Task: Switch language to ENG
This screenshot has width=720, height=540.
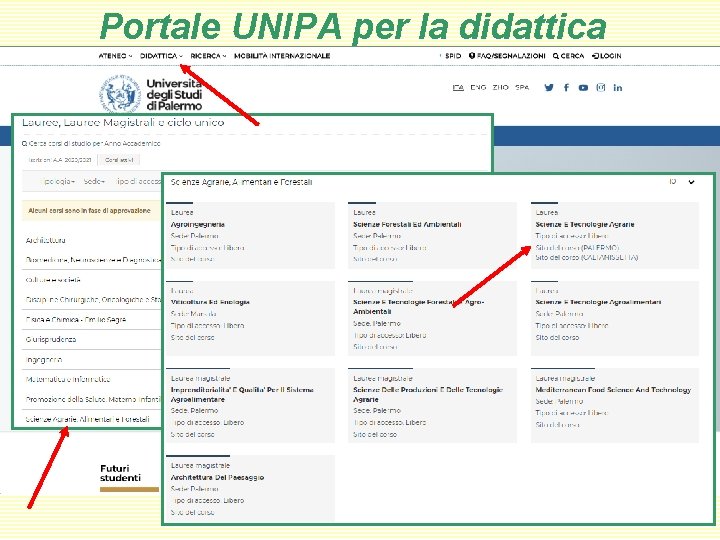Action: pyautogui.click(x=478, y=87)
